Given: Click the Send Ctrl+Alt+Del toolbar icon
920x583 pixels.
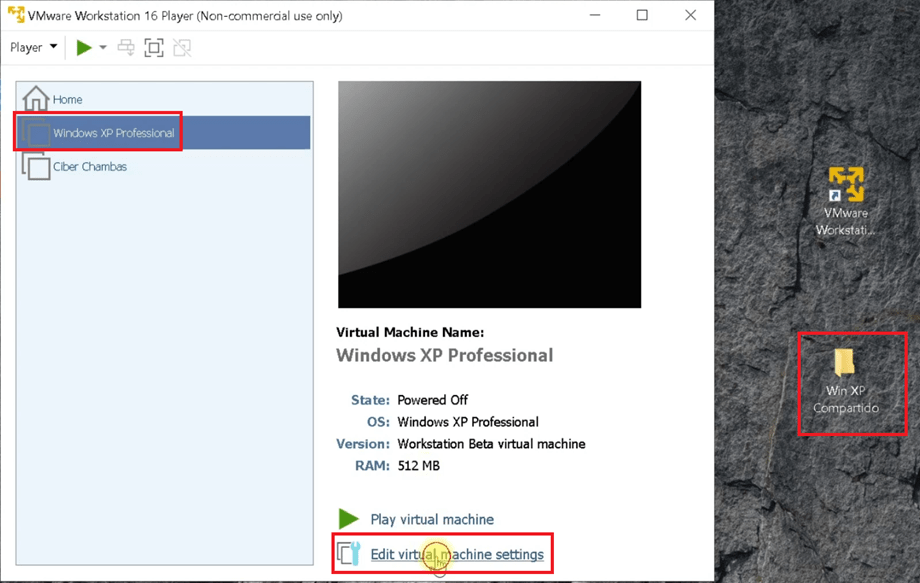Looking at the screenshot, I should [x=126, y=48].
